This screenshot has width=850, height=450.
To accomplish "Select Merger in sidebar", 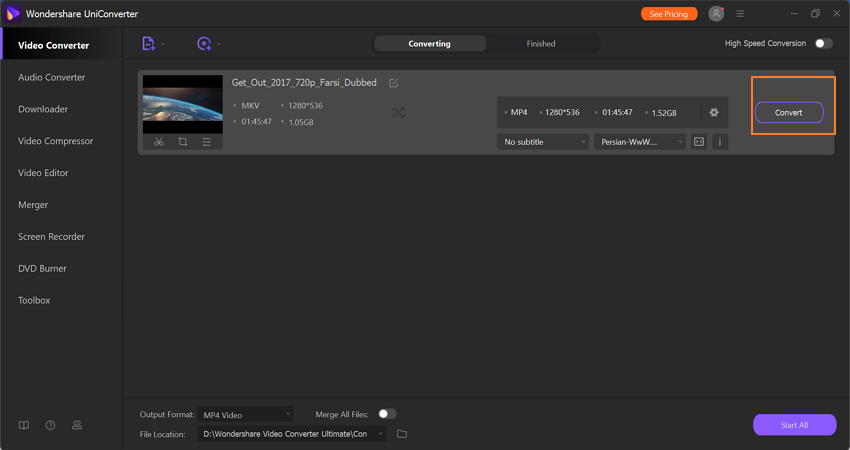I will coord(33,205).
